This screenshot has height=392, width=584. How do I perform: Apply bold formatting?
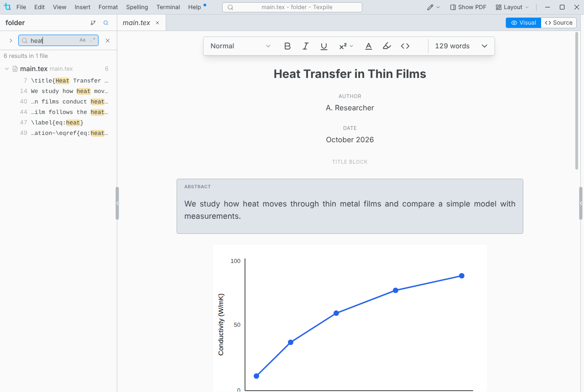coord(287,46)
